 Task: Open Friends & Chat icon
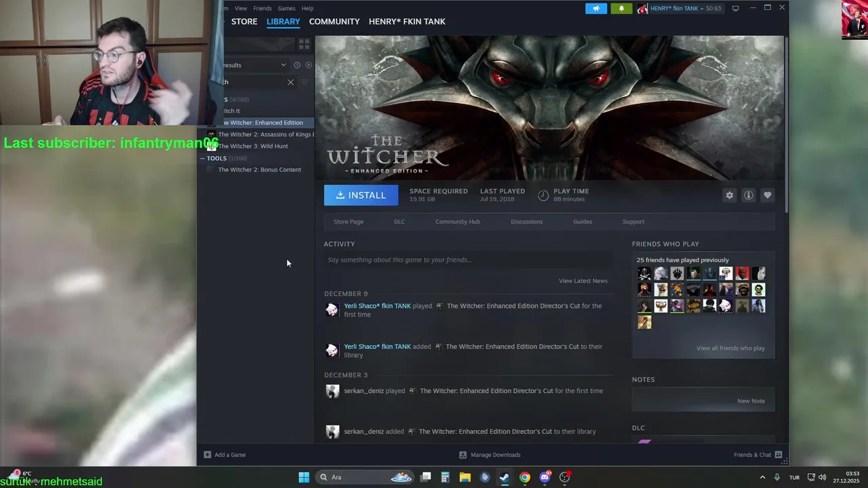[778, 455]
